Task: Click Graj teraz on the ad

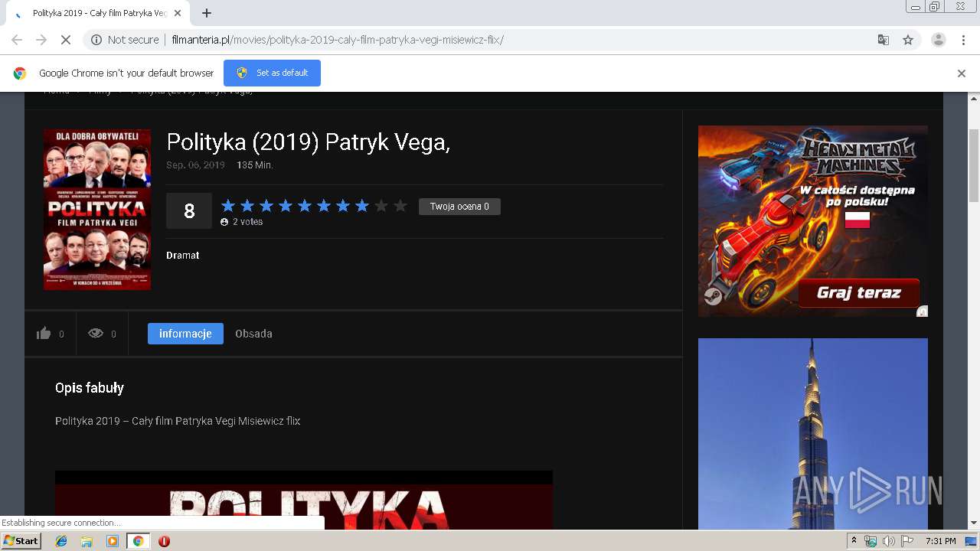Action: click(x=858, y=293)
